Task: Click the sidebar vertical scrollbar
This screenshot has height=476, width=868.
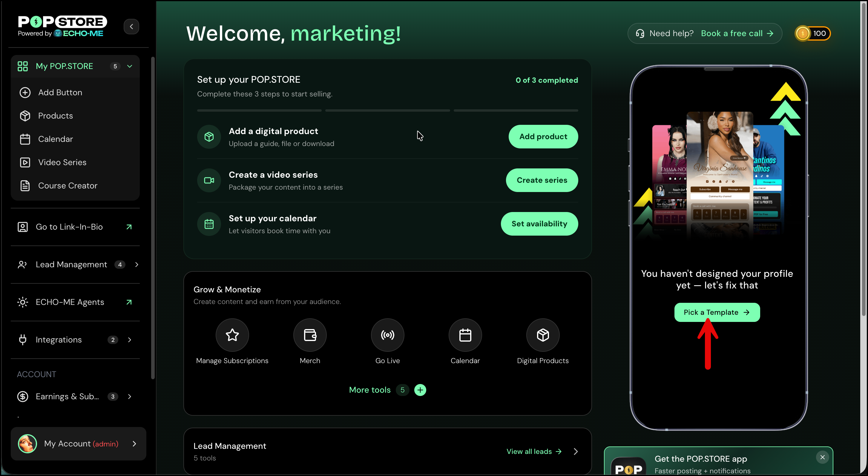Action: 153,217
